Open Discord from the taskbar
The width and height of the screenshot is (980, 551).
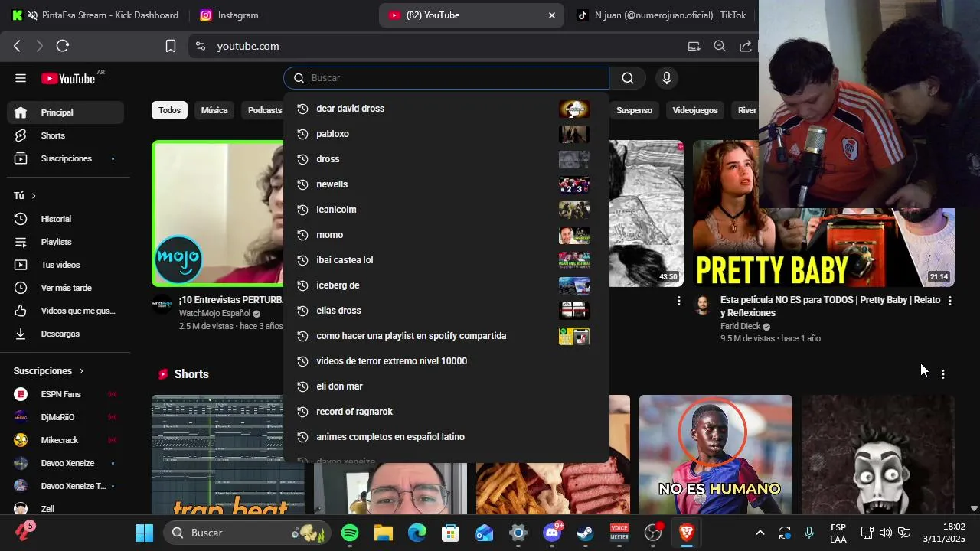tap(552, 533)
